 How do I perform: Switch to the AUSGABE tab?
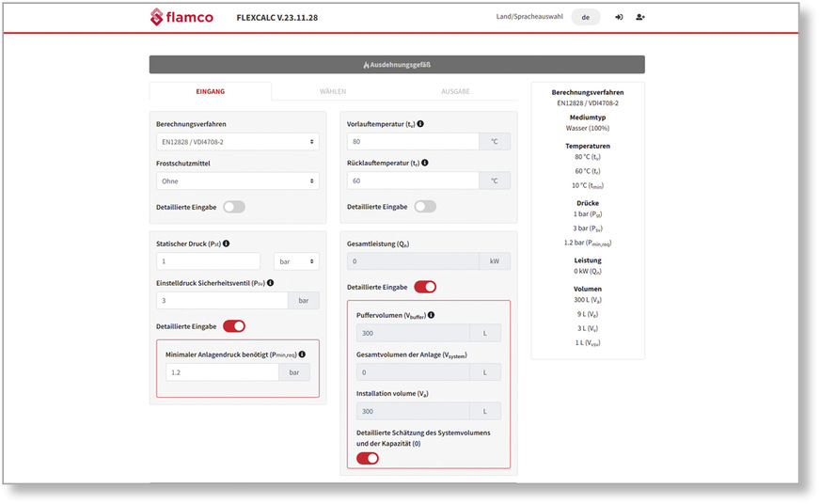click(x=456, y=91)
